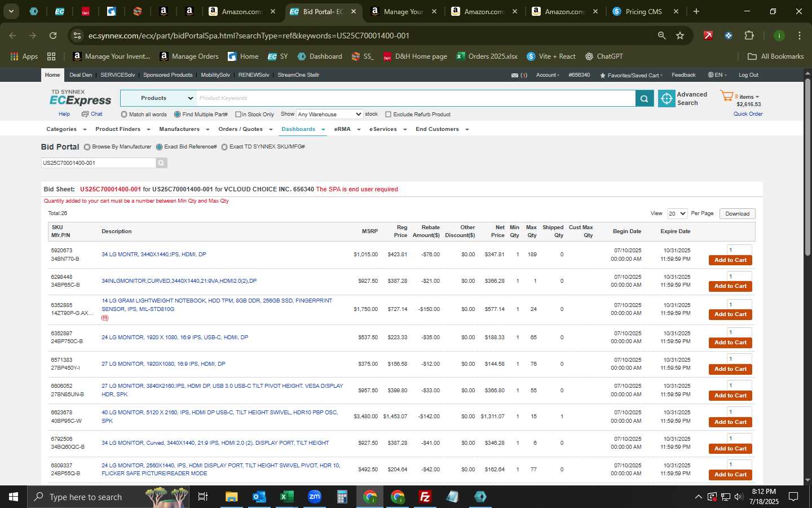812x508 pixels.
Task: Click the Windows Start button
Action: pyautogui.click(x=14, y=497)
